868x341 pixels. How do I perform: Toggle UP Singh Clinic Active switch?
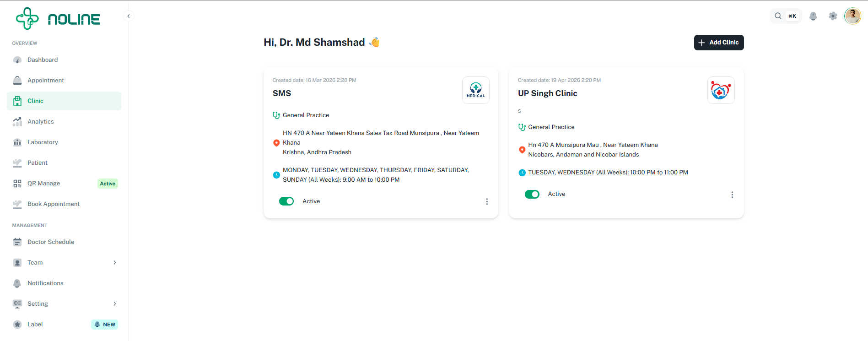coord(532,194)
